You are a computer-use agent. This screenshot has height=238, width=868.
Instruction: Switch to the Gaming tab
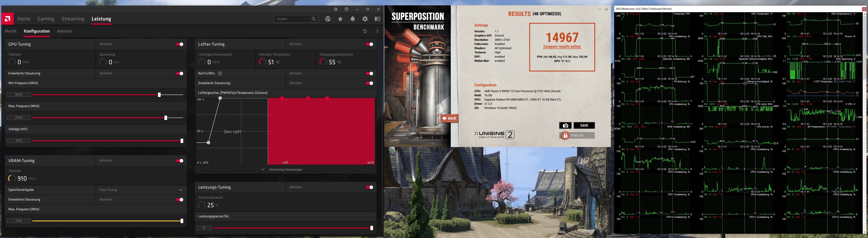click(x=46, y=19)
